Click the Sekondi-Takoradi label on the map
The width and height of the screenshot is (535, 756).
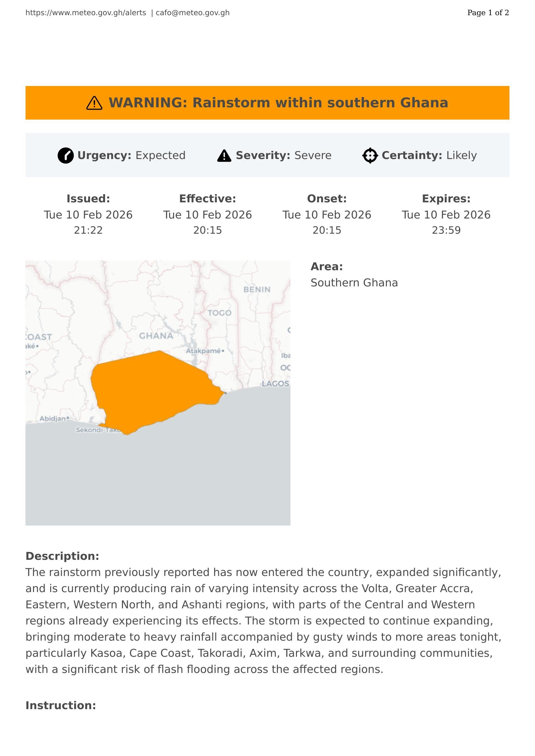click(x=97, y=430)
